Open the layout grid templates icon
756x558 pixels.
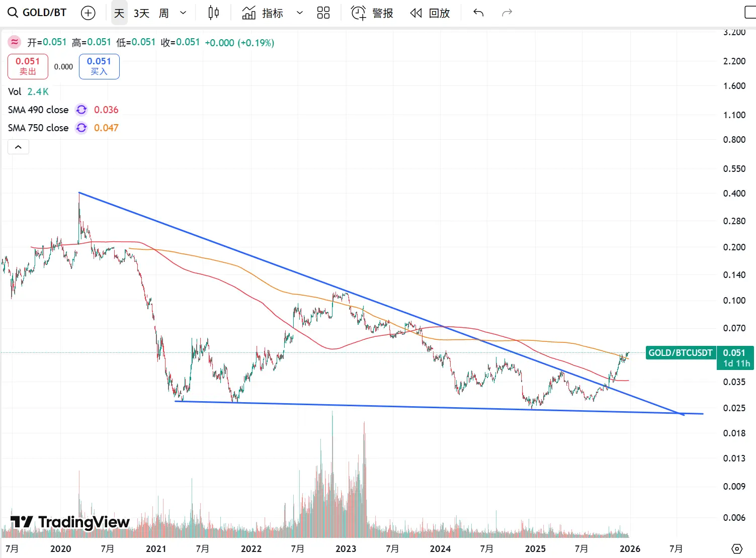[x=323, y=13]
